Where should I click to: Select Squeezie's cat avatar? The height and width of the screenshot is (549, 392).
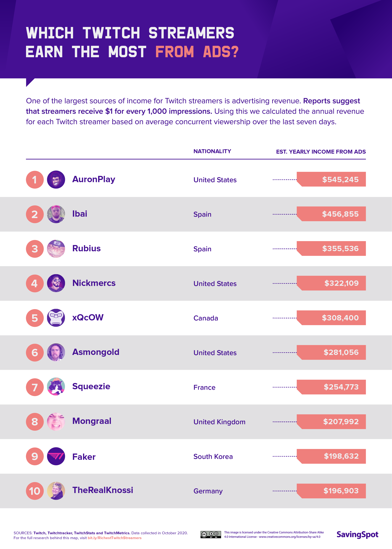tap(56, 387)
